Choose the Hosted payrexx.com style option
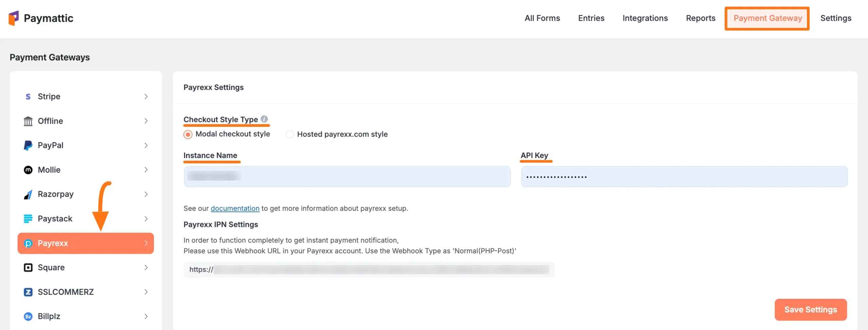Screen dimensions: 868x330 290,134
